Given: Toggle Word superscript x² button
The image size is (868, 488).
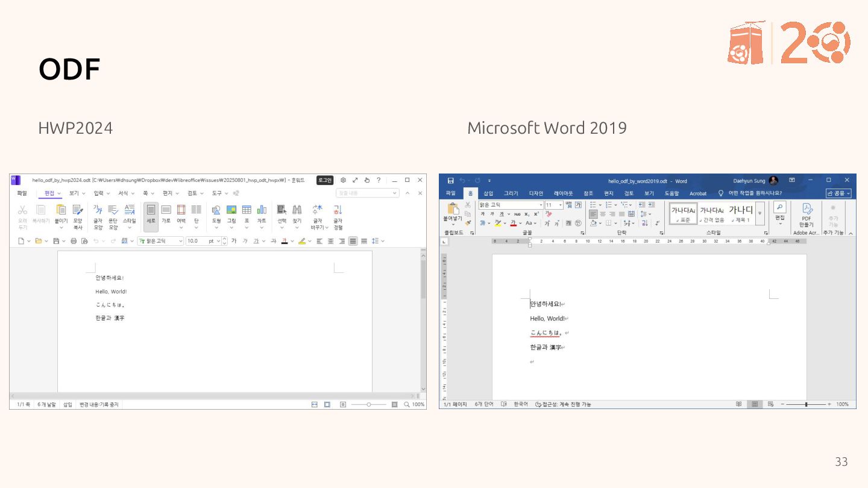Looking at the screenshot, I should pos(535,214).
